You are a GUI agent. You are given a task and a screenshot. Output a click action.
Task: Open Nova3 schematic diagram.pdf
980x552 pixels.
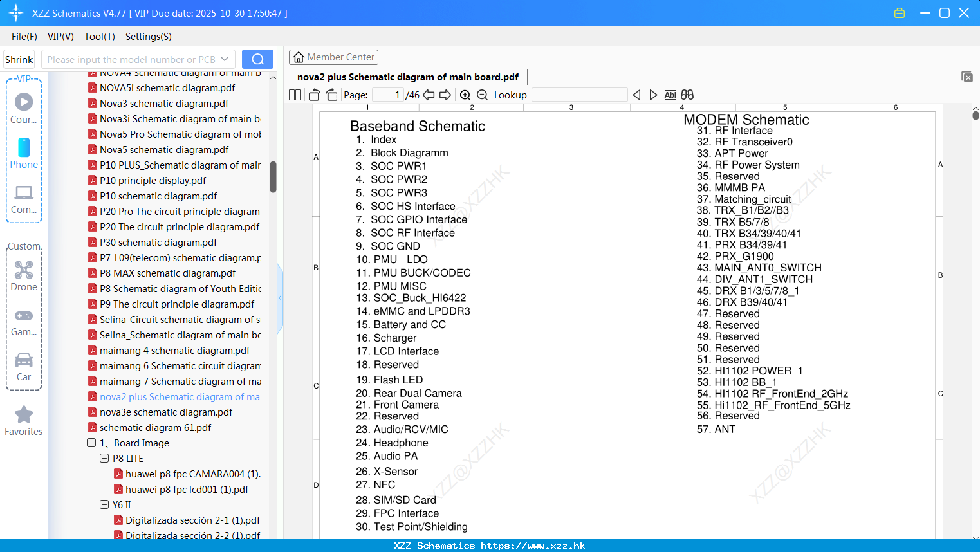[x=164, y=103]
